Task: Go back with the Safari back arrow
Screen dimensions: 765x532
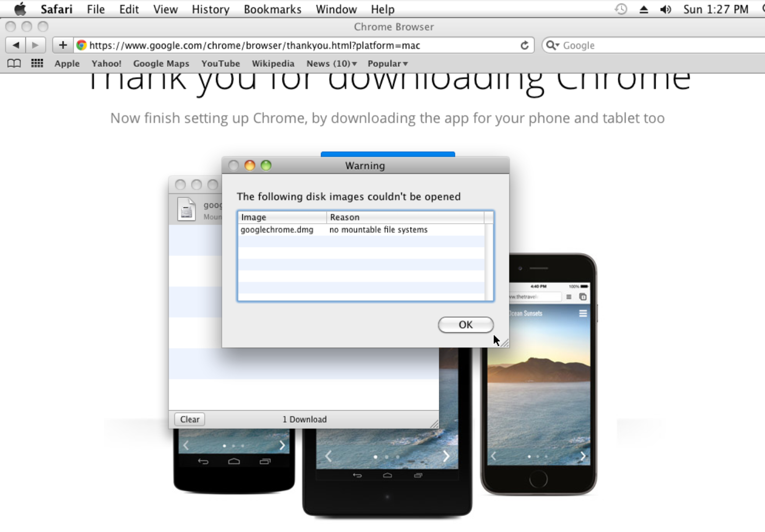Action: click(x=16, y=45)
